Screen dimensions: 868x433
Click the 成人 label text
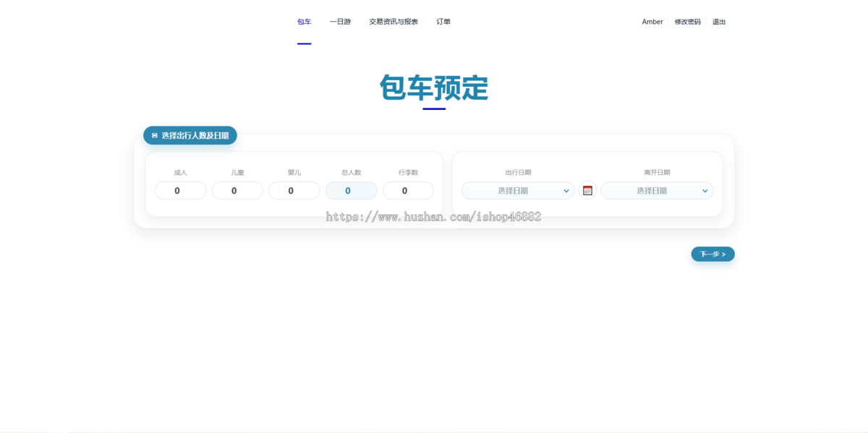pos(181,173)
